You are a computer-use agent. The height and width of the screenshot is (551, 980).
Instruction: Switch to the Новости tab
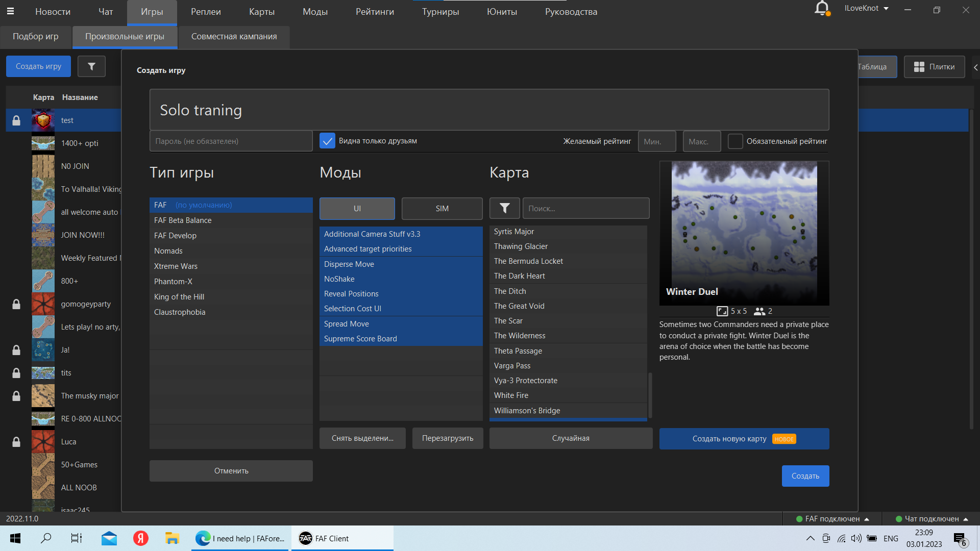pyautogui.click(x=53, y=12)
